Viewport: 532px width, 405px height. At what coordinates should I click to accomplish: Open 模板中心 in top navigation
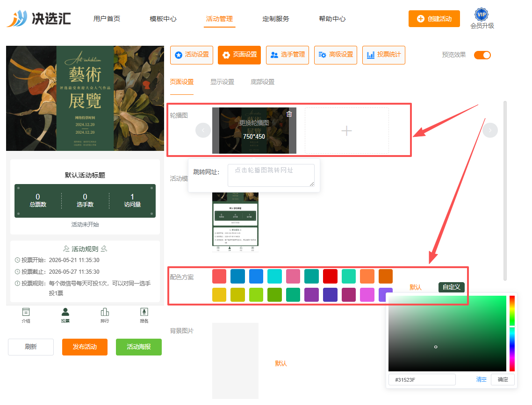(x=163, y=19)
